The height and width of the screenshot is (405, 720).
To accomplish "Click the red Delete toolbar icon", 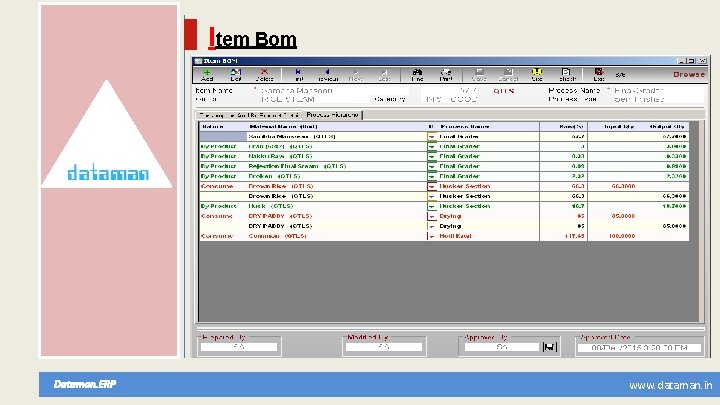I will pyautogui.click(x=264, y=72).
